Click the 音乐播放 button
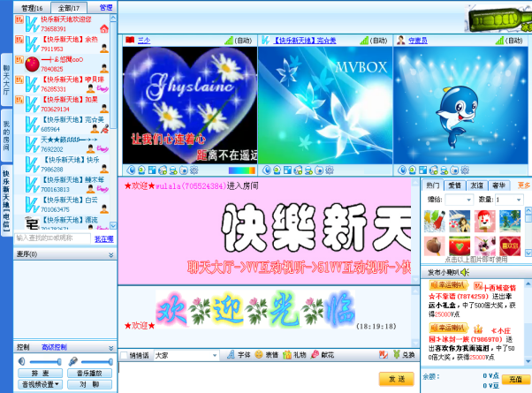The image size is (532, 393). pyautogui.click(x=89, y=374)
